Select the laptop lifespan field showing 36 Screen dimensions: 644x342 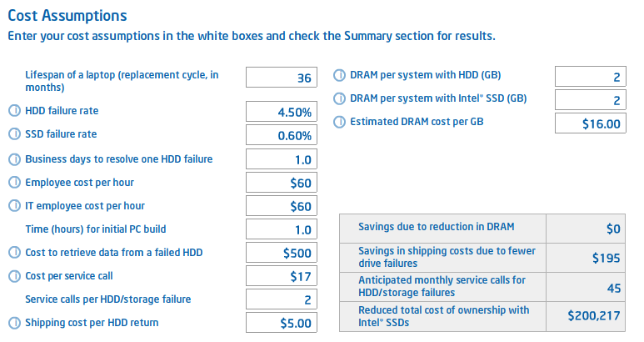coord(282,78)
